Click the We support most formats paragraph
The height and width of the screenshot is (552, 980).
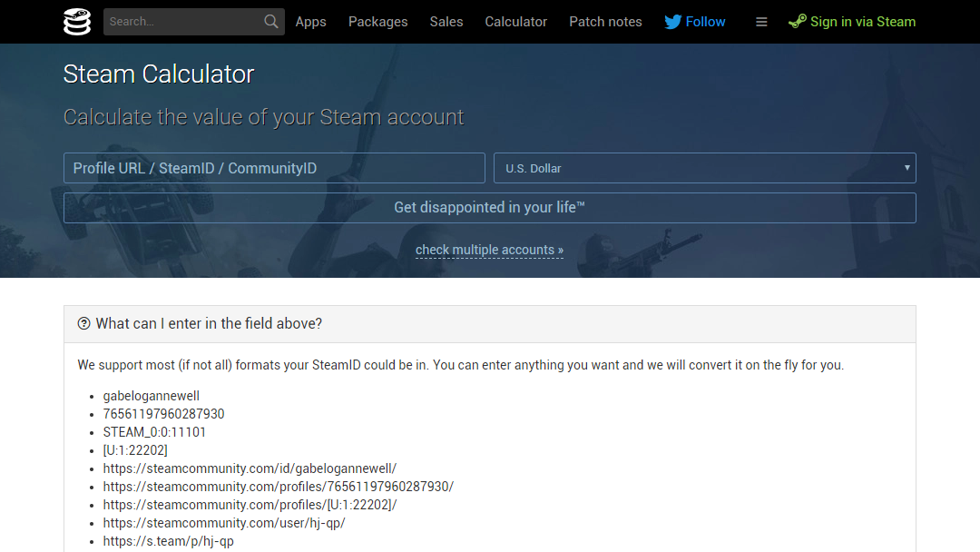pos(461,365)
